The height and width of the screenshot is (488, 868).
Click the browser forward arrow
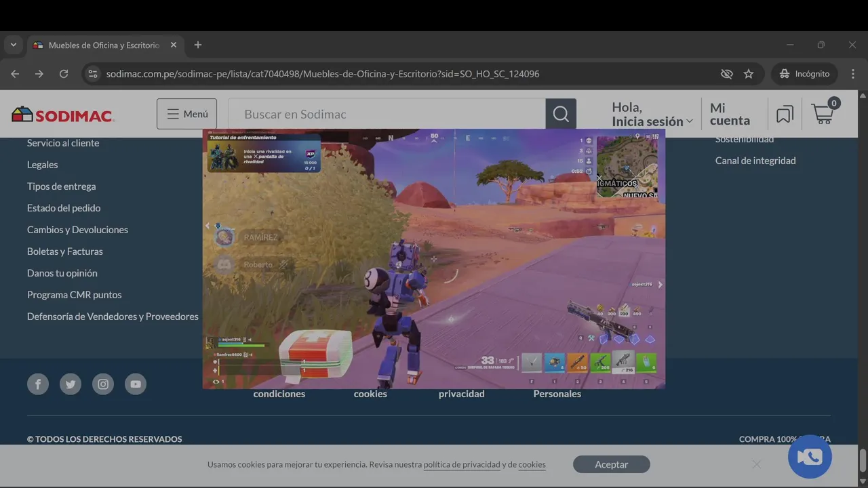(39, 74)
